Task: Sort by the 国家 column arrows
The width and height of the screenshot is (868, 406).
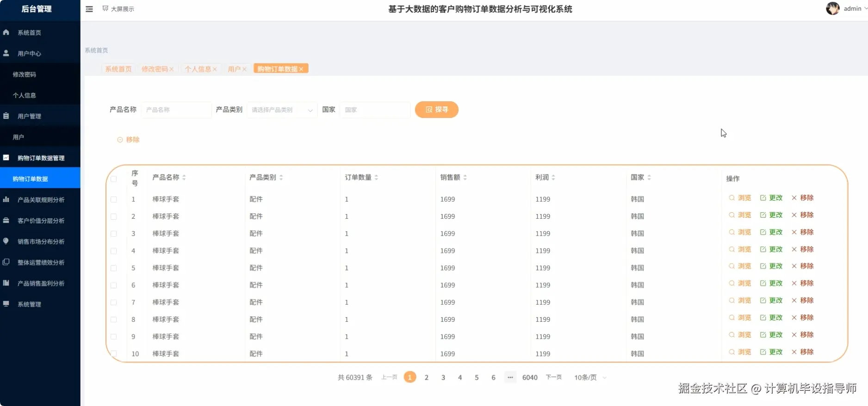Action: point(649,178)
